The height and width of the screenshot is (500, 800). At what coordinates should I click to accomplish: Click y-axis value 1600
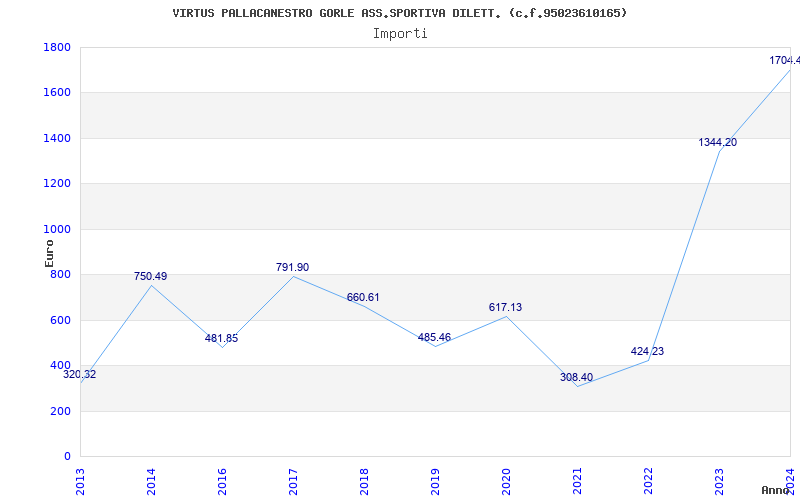tap(57, 93)
